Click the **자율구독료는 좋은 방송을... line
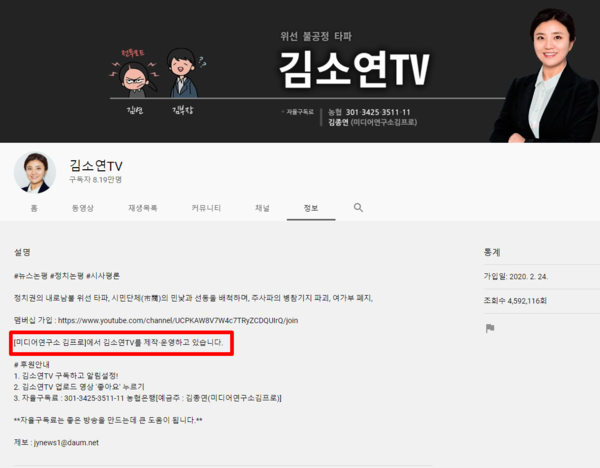 (x=108, y=420)
